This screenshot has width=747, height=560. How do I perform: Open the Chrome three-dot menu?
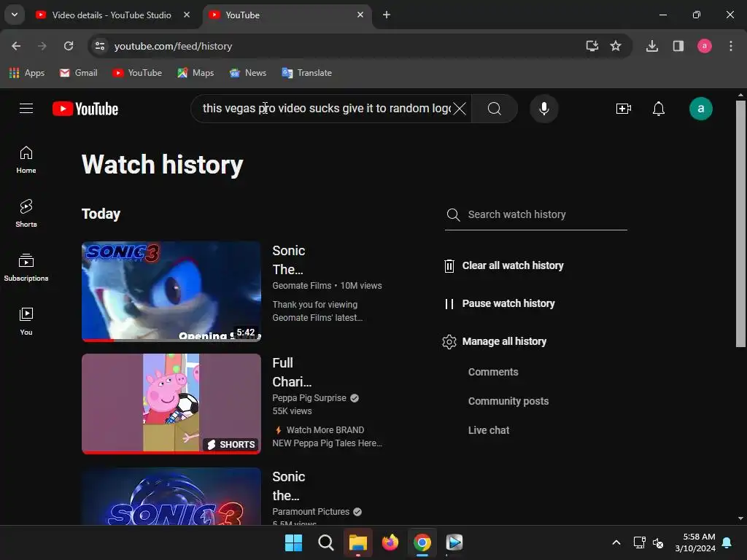(x=730, y=46)
